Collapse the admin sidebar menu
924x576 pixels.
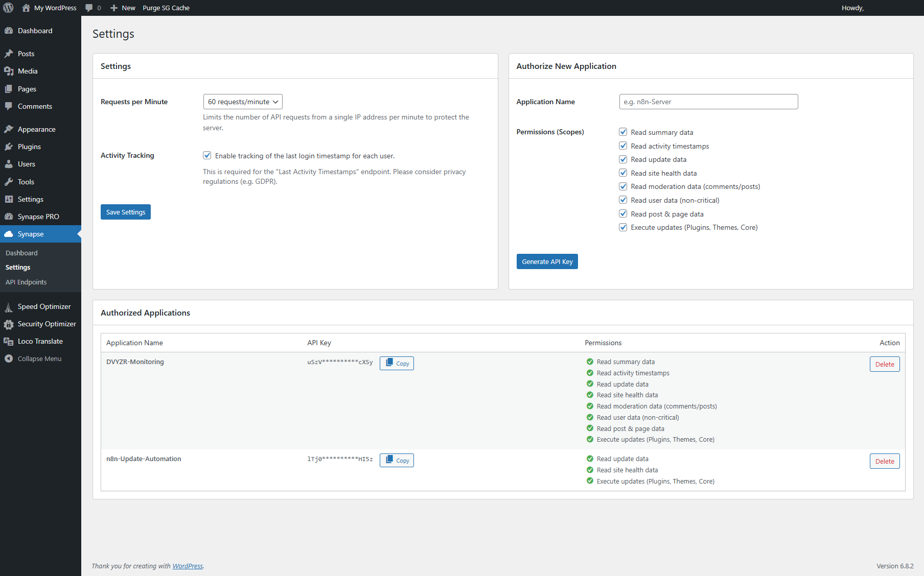tap(39, 358)
